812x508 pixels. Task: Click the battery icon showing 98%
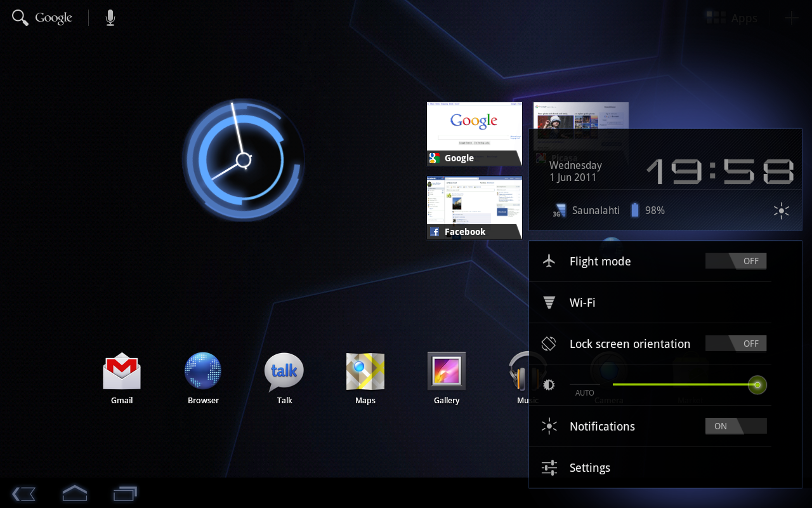(x=635, y=210)
